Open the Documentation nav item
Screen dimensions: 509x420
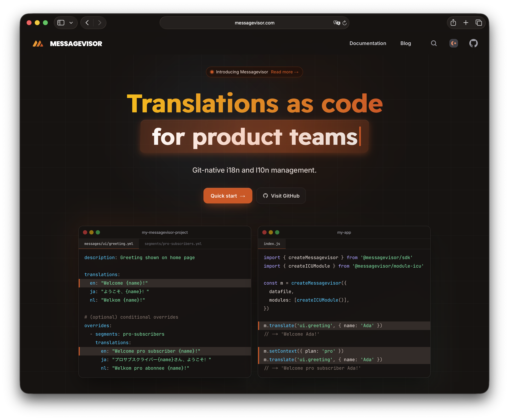click(368, 43)
